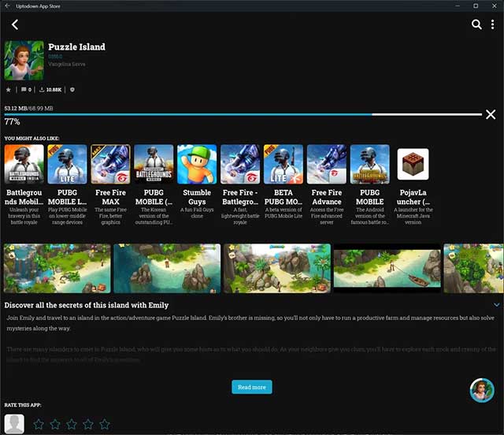The image size is (504, 435).
Task: Open Korean PUBG MOBILE app icon
Action: [154, 164]
